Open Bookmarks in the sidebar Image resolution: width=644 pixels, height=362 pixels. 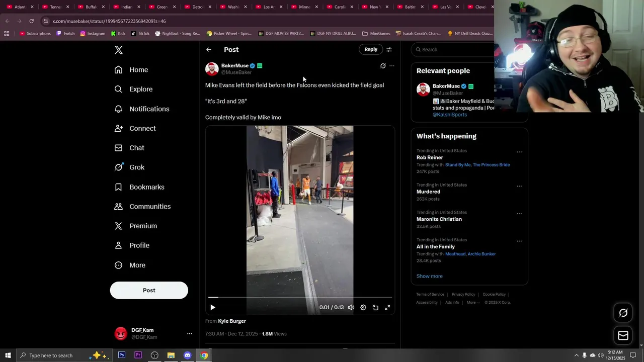pyautogui.click(x=139, y=187)
